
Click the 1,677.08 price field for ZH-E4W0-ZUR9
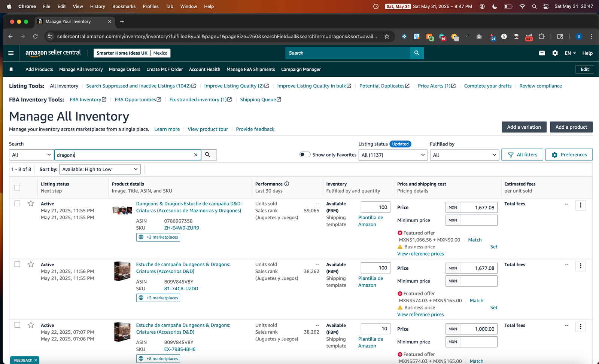pos(478,207)
